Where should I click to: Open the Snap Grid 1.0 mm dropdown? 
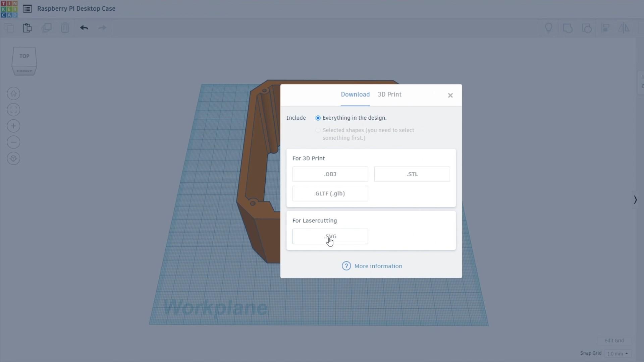click(x=617, y=354)
